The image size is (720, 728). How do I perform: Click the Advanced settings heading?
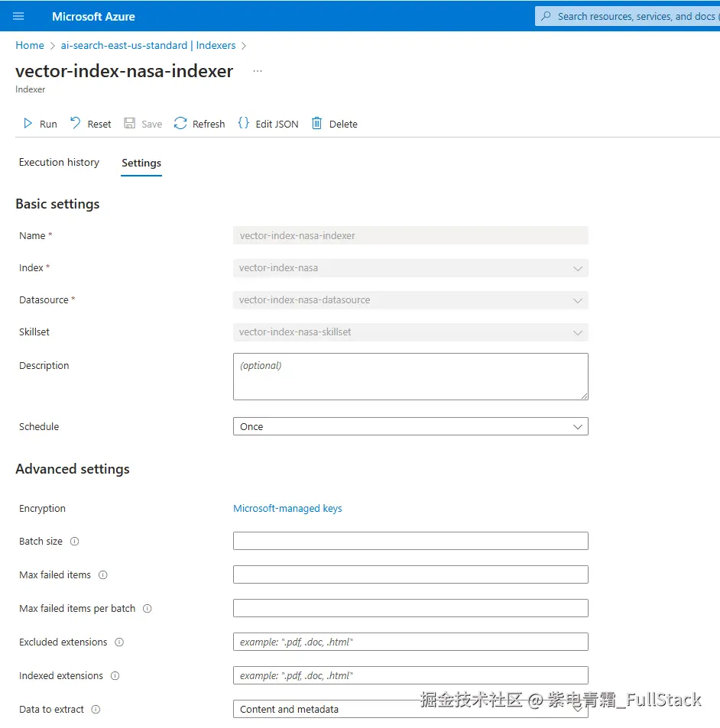point(73,469)
